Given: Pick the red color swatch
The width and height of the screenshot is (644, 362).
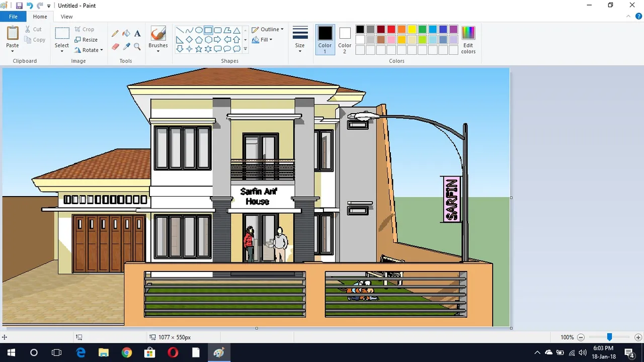Looking at the screenshot, I should [391, 29].
